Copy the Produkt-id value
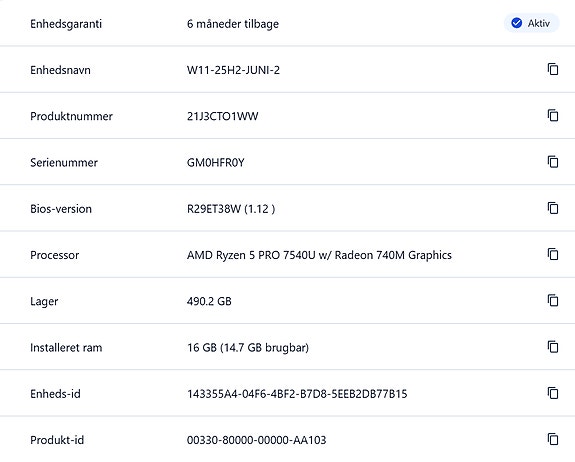The height and width of the screenshot is (462, 575). click(x=553, y=439)
